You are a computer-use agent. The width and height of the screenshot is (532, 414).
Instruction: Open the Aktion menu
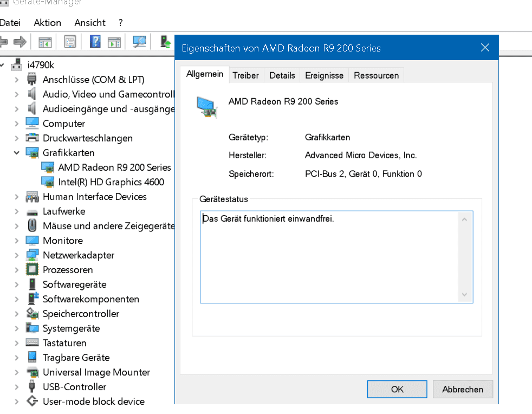[48, 23]
